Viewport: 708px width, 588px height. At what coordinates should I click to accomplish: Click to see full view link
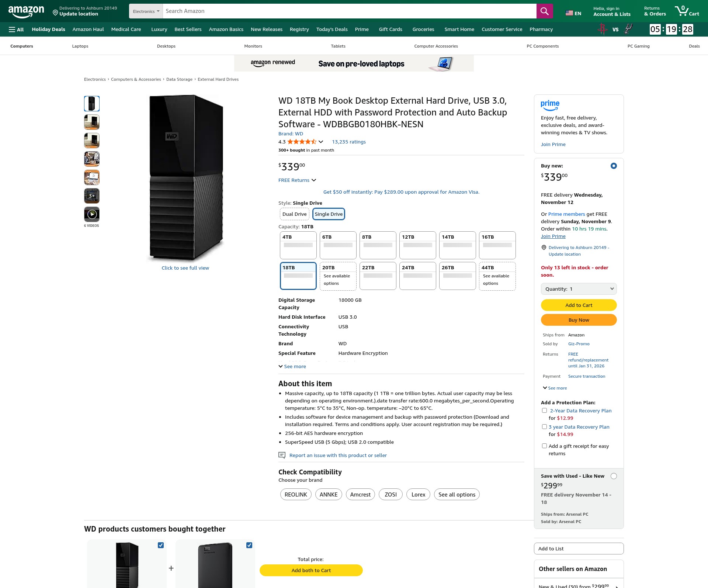click(x=185, y=268)
